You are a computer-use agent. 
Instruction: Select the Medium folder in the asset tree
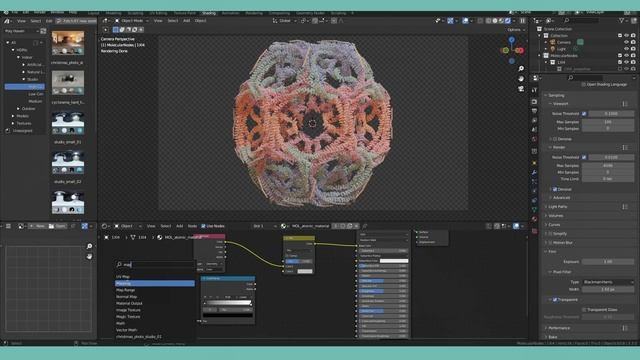tap(35, 101)
